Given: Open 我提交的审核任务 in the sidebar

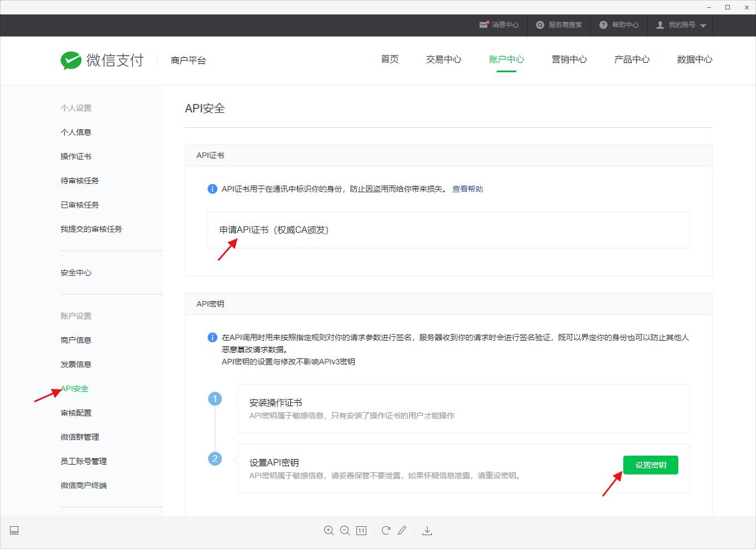Looking at the screenshot, I should pyautogui.click(x=91, y=229).
